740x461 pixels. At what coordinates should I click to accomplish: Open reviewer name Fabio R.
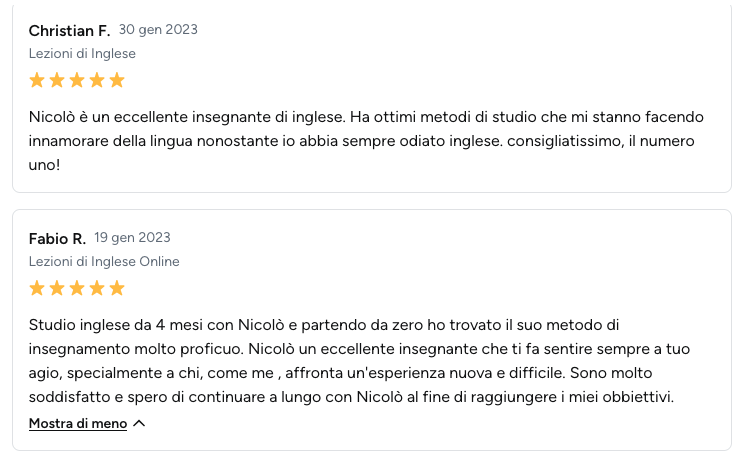click(57, 238)
